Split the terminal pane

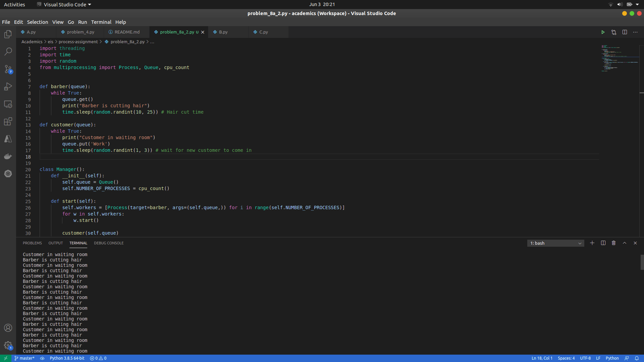603,243
